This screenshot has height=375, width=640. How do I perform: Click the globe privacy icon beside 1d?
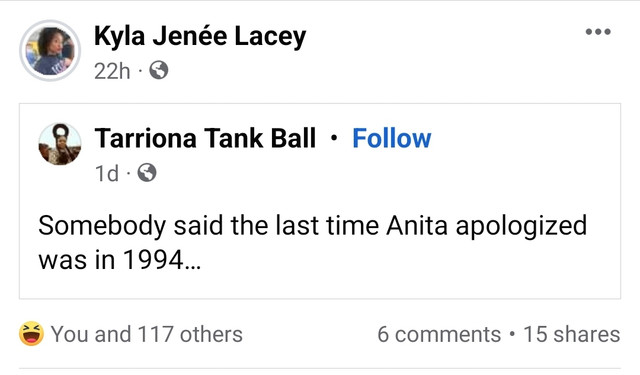147,173
